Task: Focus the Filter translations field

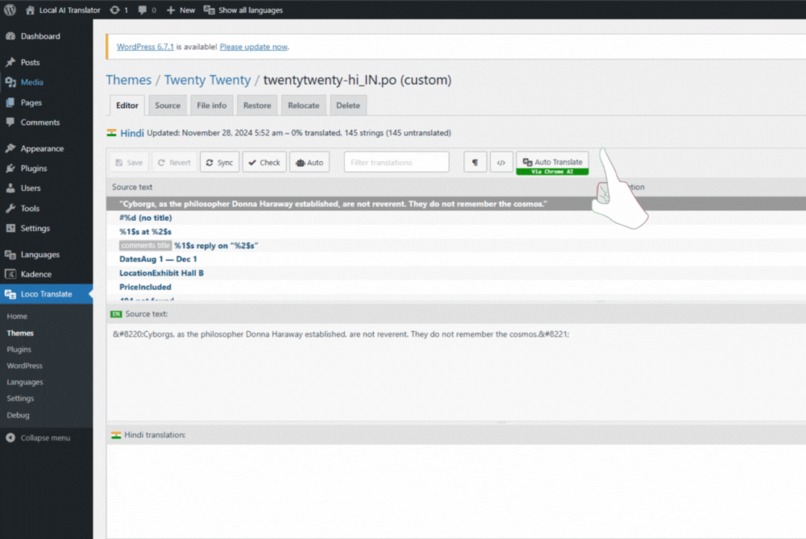Action: click(396, 162)
